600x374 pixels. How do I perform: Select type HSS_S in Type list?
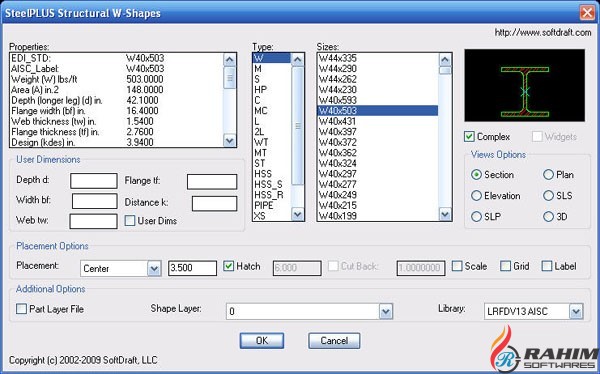click(271, 185)
